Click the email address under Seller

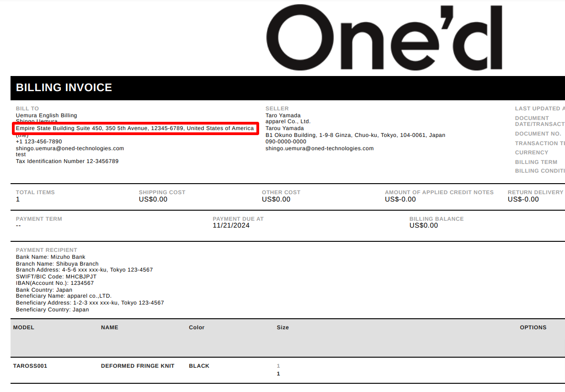(320, 148)
